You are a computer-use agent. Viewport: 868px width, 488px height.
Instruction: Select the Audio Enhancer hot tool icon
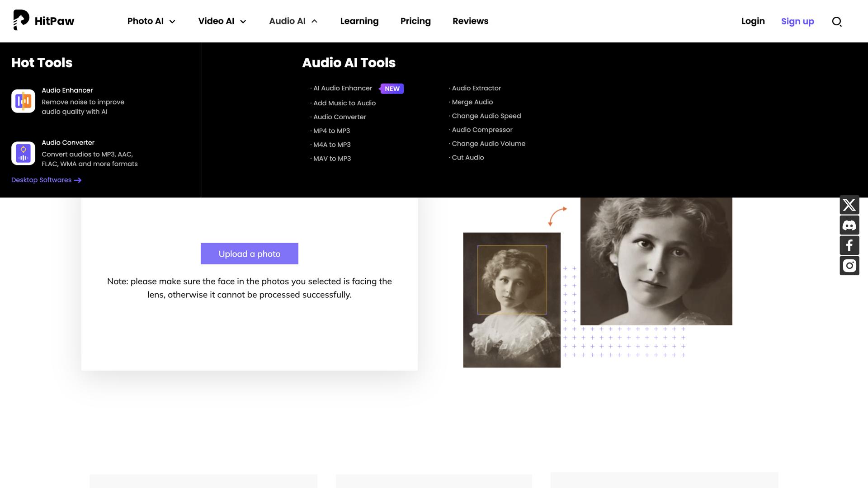coord(23,101)
